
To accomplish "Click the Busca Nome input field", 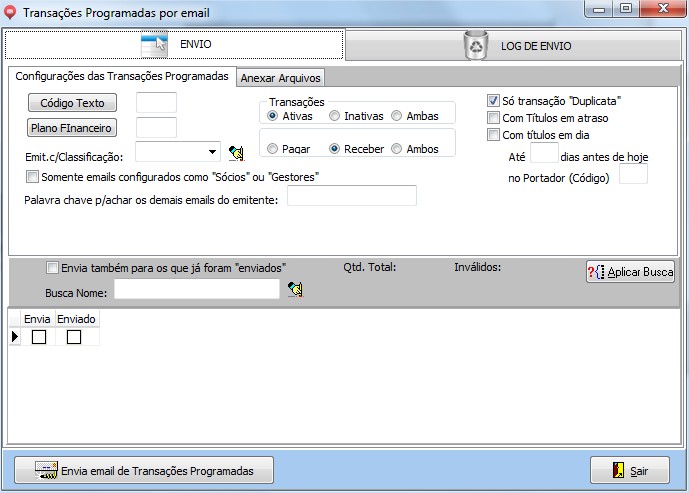I will 197,289.
